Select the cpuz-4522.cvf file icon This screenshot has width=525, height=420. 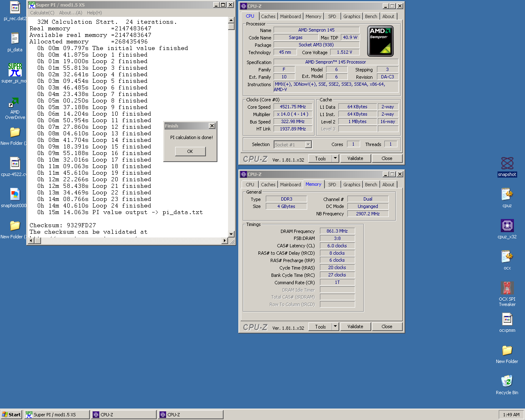click(x=15, y=163)
